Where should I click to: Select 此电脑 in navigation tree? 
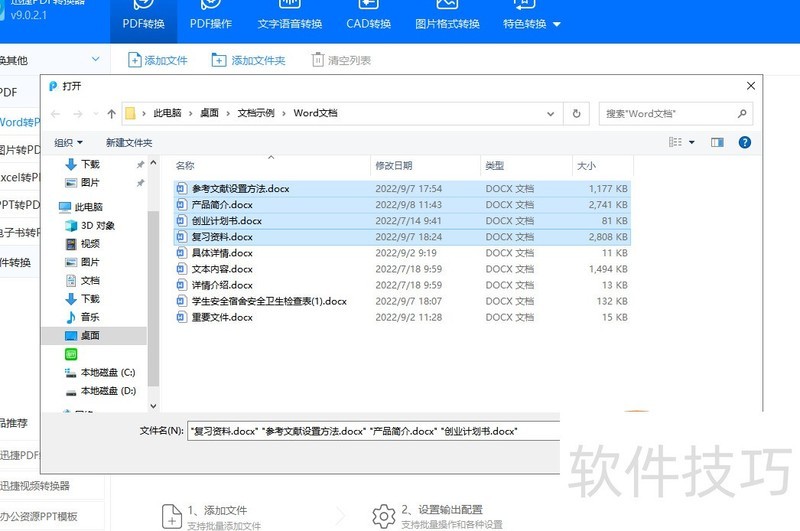click(81, 207)
